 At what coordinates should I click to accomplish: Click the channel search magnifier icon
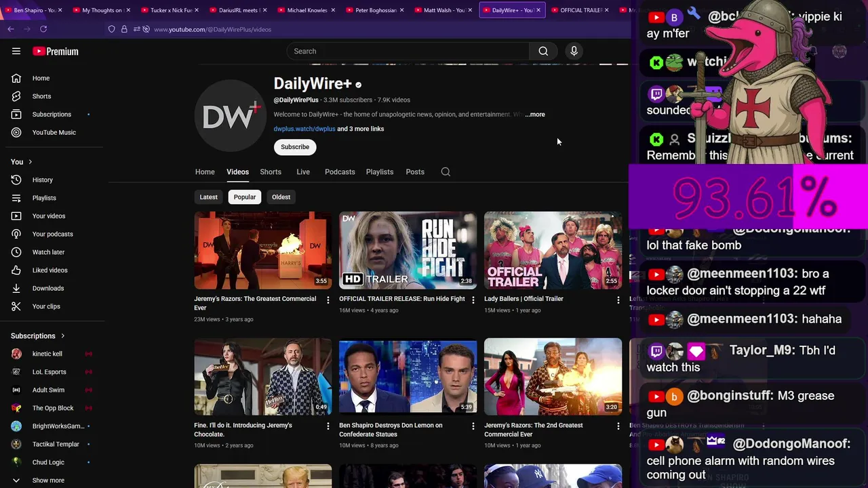click(446, 172)
